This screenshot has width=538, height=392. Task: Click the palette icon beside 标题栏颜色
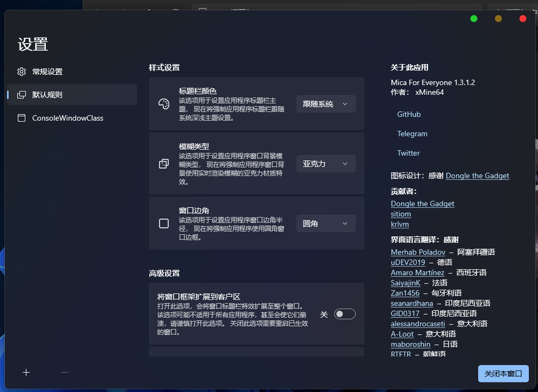coord(164,104)
